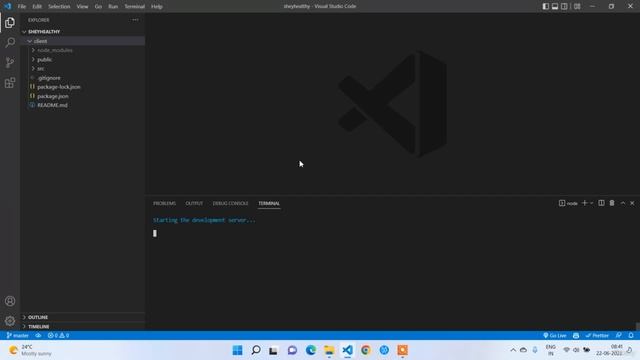Open the Manage gear icon
640x360 pixels.
[x=10, y=321]
